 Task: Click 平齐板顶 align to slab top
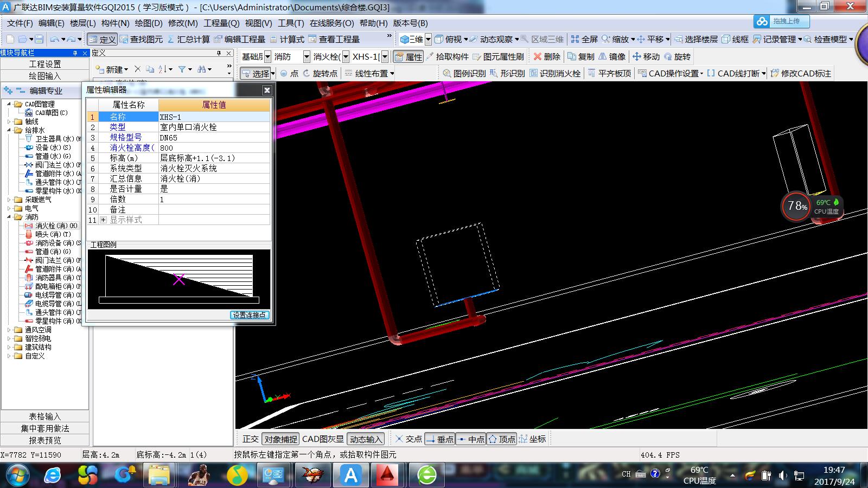pyautogui.click(x=609, y=73)
